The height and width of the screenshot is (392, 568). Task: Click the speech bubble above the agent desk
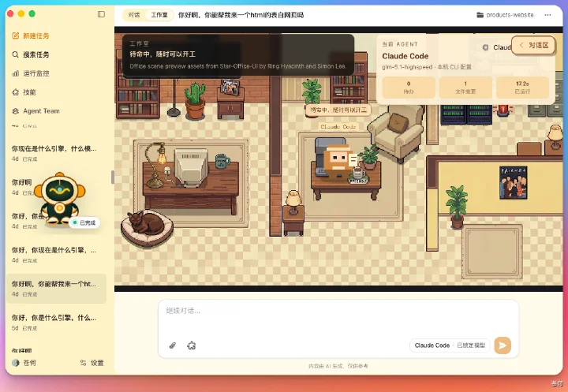tap(338, 110)
